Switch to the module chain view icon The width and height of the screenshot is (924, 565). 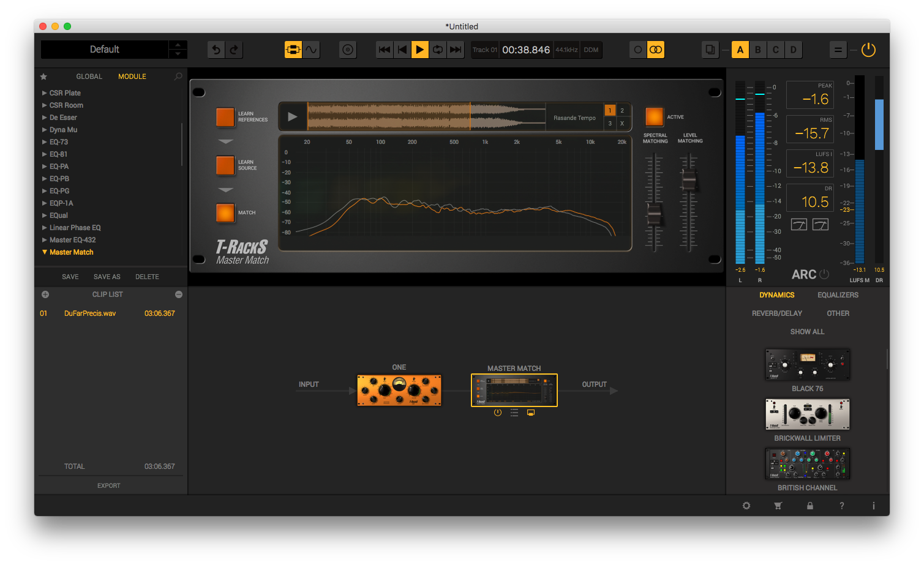pos(293,50)
